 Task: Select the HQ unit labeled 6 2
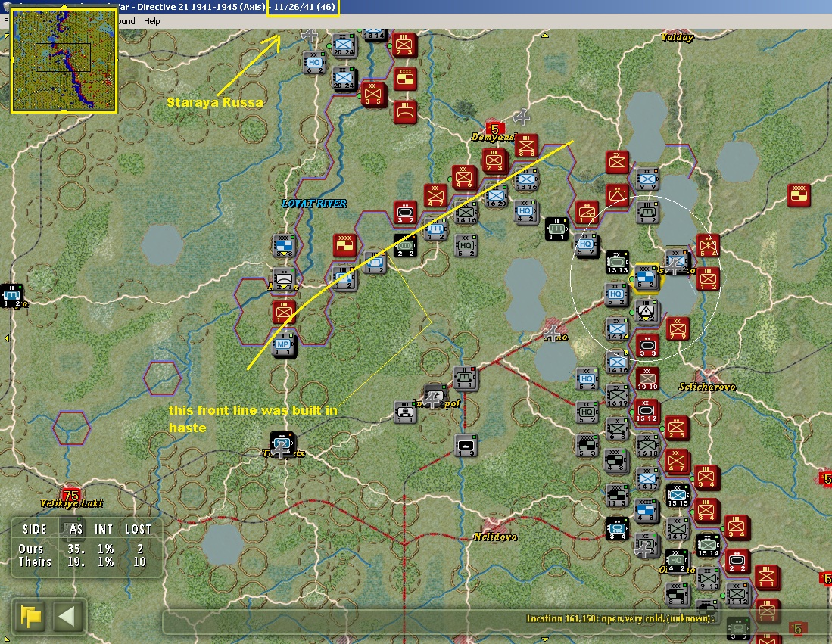click(x=314, y=63)
